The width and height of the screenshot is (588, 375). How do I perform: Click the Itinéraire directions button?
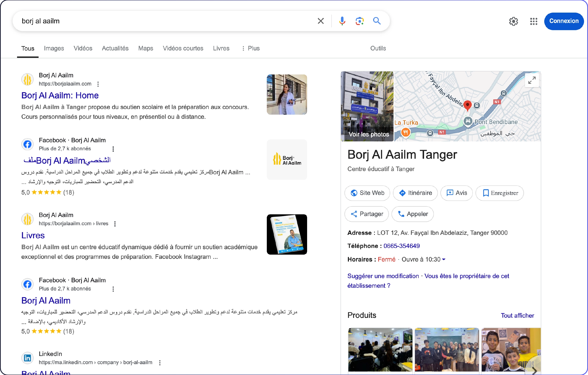[415, 193]
